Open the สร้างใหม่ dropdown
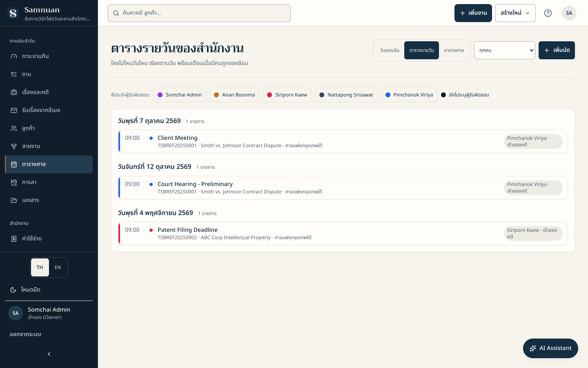The height and width of the screenshot is (368, 588). click(515, 13)
